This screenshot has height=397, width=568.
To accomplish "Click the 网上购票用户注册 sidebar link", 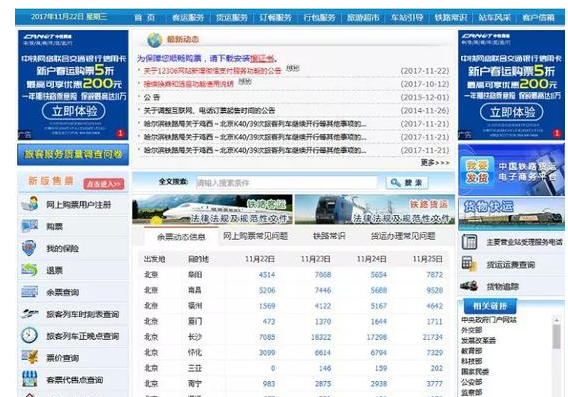I will tap(79, 205).
